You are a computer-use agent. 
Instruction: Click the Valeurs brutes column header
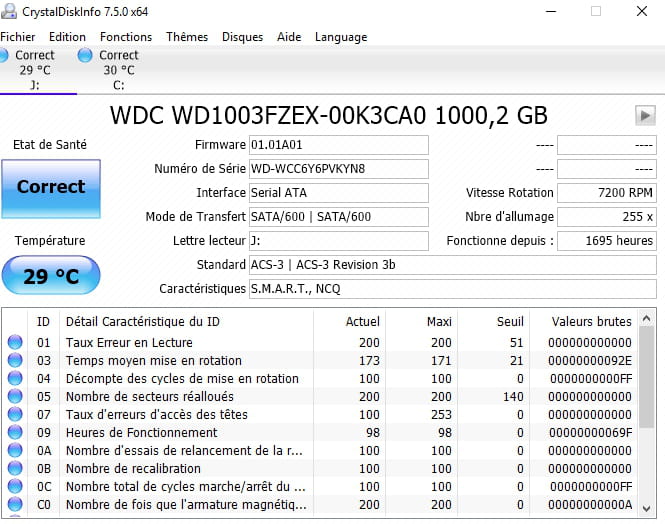[592, 321]
